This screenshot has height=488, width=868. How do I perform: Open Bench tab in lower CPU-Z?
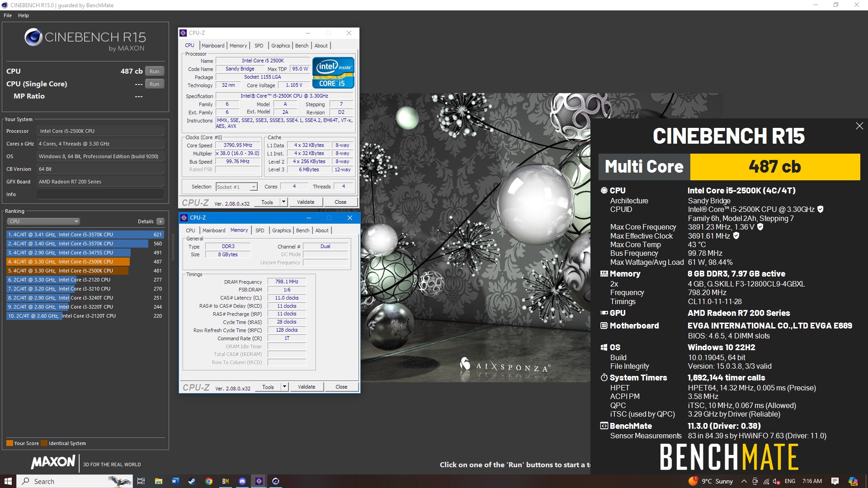(303, 230)
